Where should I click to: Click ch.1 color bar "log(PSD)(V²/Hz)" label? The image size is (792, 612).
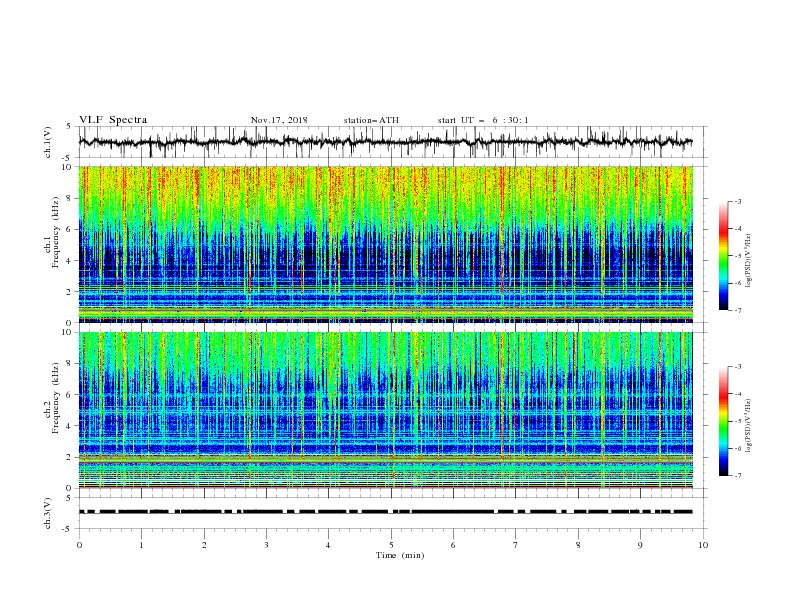point(749,261)
